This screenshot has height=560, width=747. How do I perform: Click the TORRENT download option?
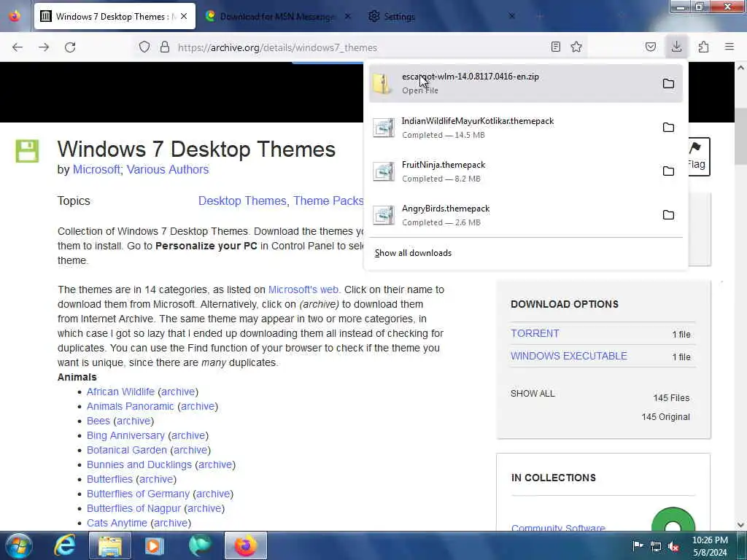coord(535,333)
